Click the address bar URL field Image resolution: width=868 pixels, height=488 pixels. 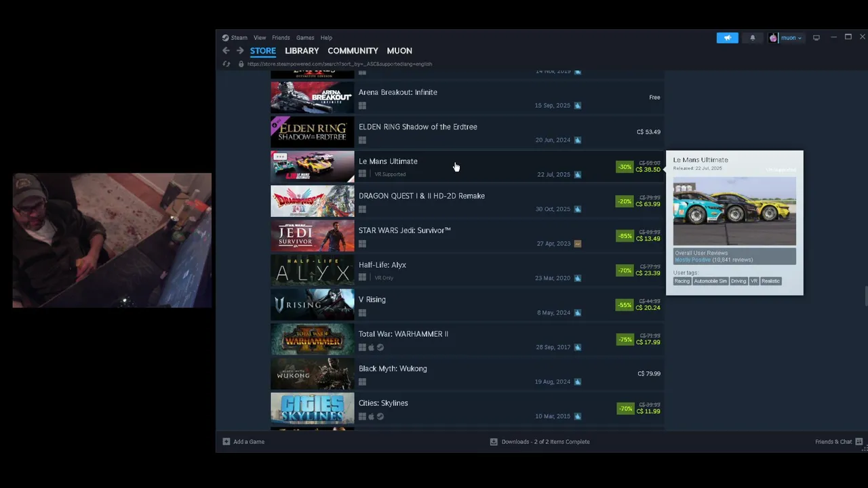[340, 64]
